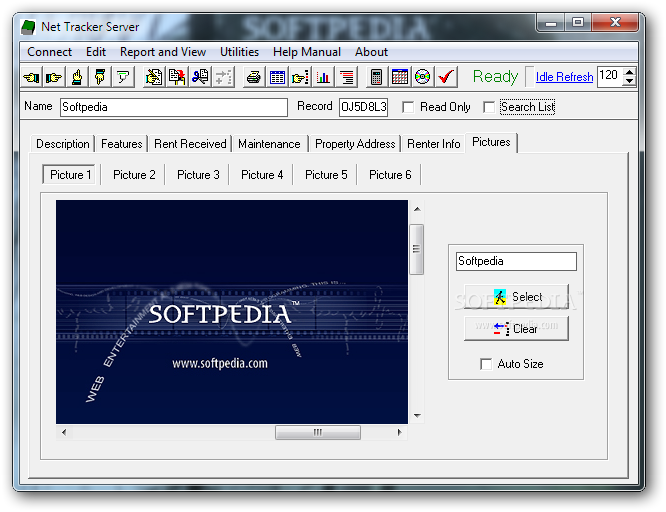This screenshot has width=666, height=512.
Task: Click the left-pointing hand (previous record) icon
Action: (31, 77)
